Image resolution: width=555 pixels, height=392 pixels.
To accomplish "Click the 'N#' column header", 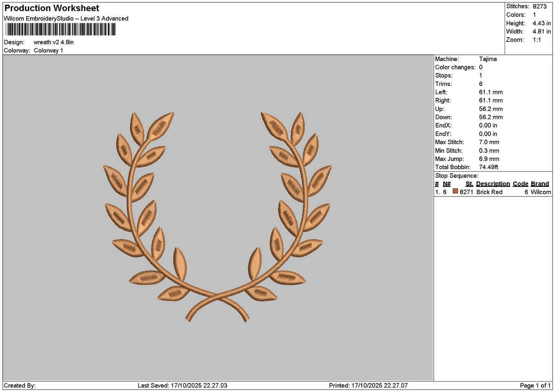I will coord(447,184).
